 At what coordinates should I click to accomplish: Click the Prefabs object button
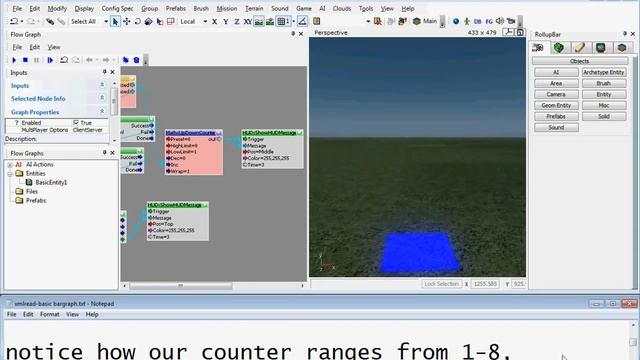tap(556, 116)
